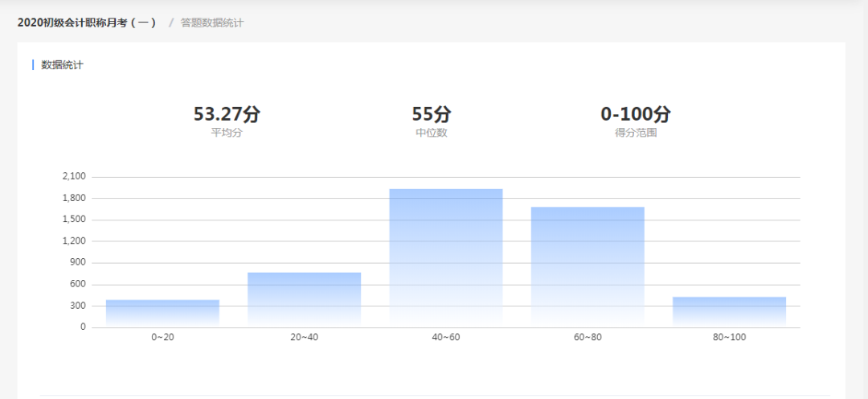Click the 0~20 score range bar
The image size is (868, 399).
[162, 313]
